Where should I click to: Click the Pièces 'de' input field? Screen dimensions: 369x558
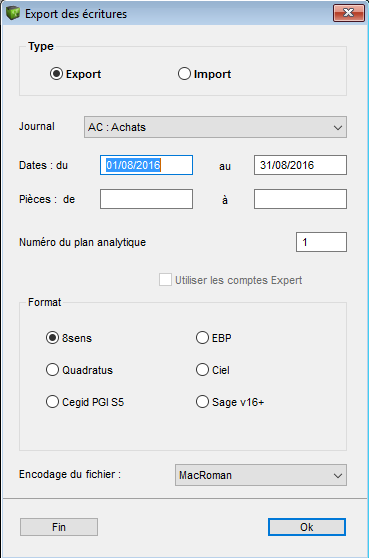(146, 199)
